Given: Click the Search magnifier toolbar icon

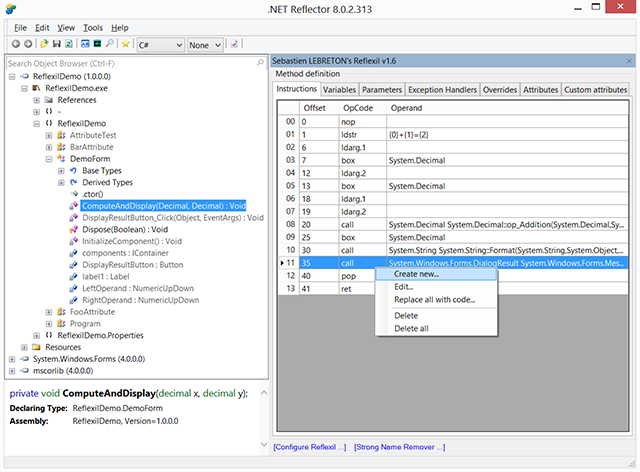Looking at the screenshot, I should point(109,43).
